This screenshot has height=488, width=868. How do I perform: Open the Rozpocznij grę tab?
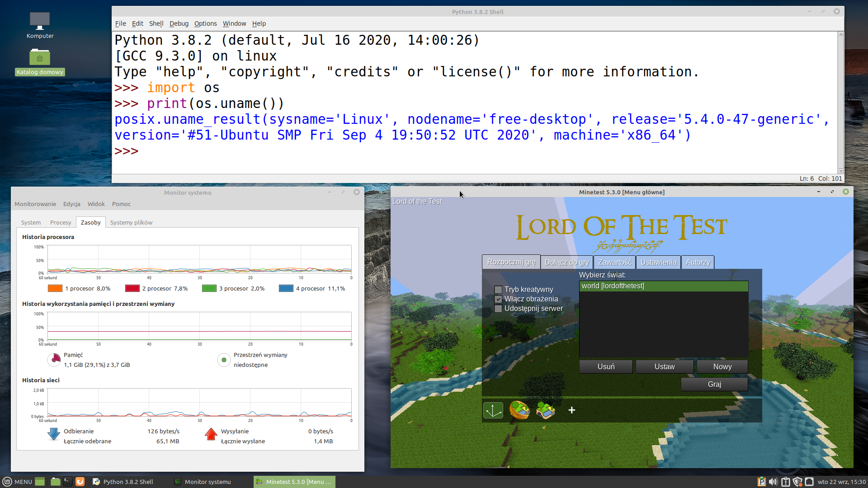point(511,262)
